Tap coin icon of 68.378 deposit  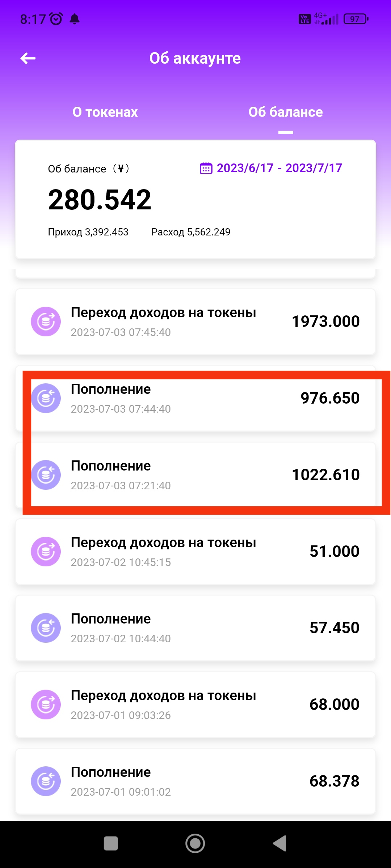point(46,781)
